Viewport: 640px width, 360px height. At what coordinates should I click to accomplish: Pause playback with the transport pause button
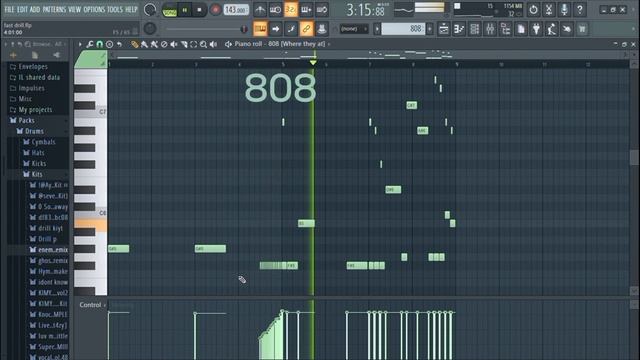click(x=184, y=10)
